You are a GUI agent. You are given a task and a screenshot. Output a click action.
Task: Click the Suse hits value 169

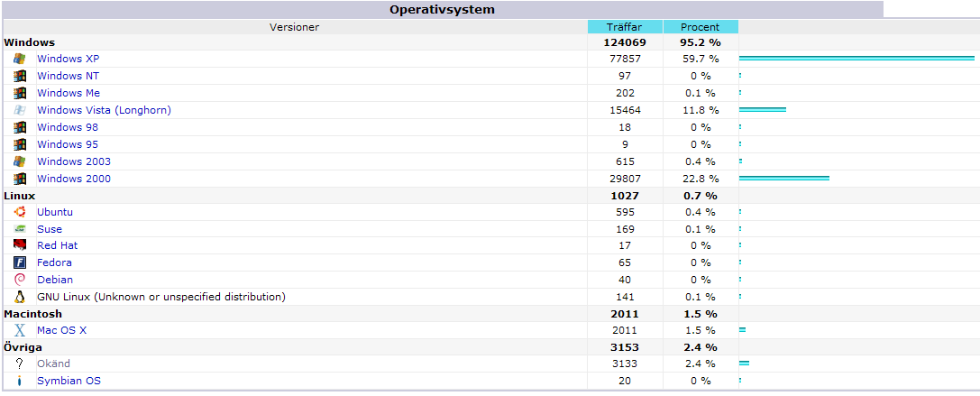[625, 229]
